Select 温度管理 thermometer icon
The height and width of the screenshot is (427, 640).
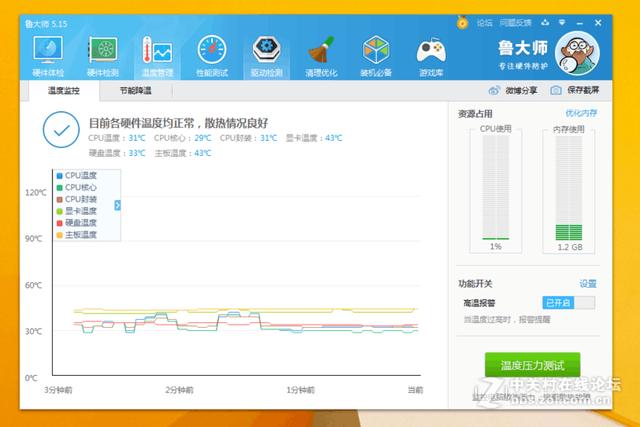(x=157, y=51)
